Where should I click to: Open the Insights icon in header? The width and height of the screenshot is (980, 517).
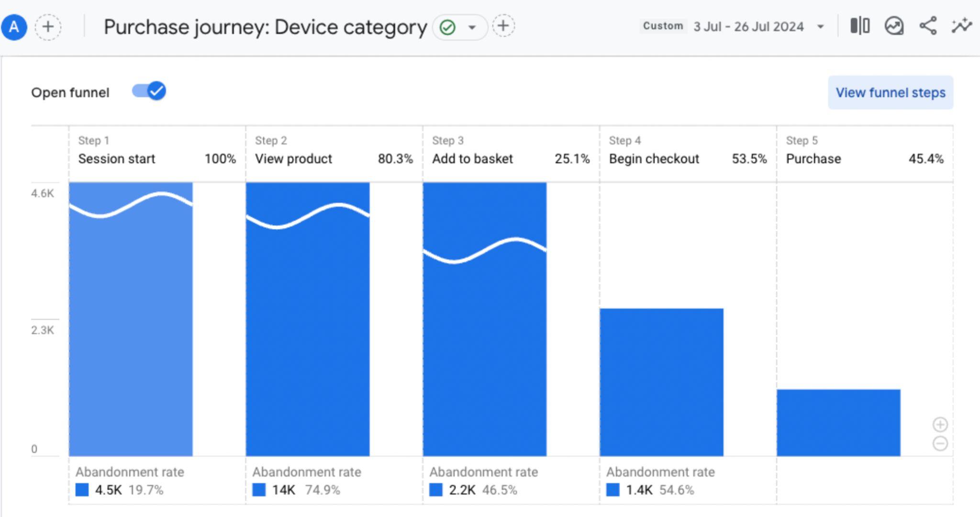pos(894,26)
